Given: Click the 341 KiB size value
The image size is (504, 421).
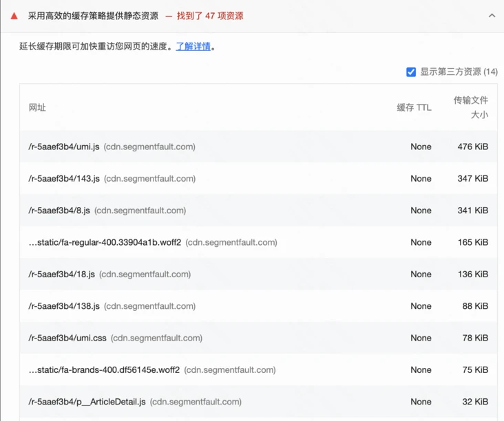Looking at the screenshot, I should pyautogui.click(x=473, y=210).
